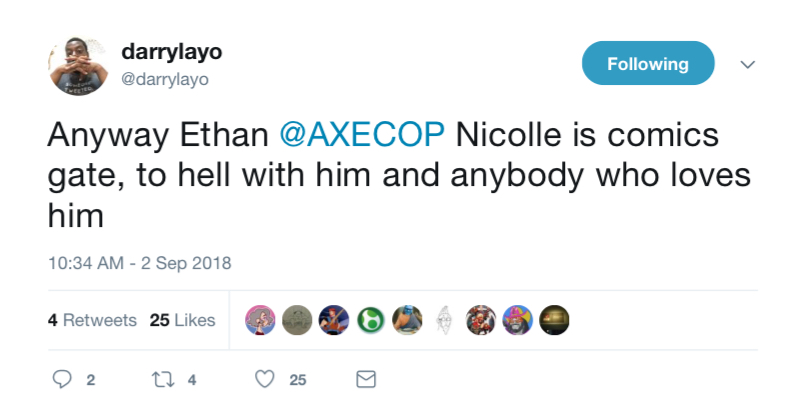Click the blue masked liker avatar
This screenshot has width=802, height=413.
click(408, 320)
